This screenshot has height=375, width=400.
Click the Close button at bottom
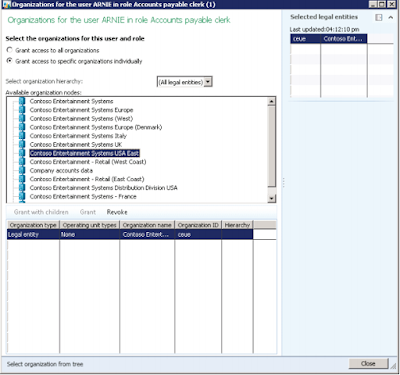click(x=368, y=364)
